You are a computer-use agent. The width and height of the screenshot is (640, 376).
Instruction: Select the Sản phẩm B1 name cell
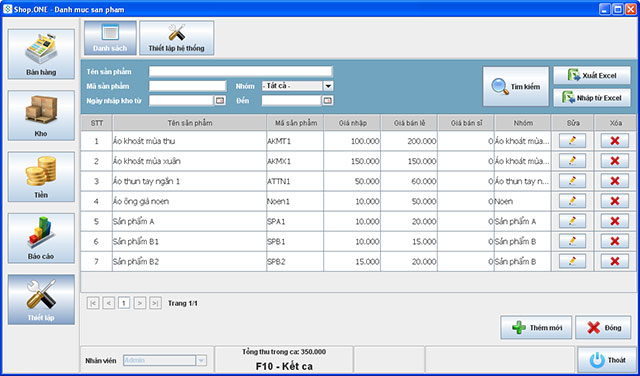click(x=189, y=241)
